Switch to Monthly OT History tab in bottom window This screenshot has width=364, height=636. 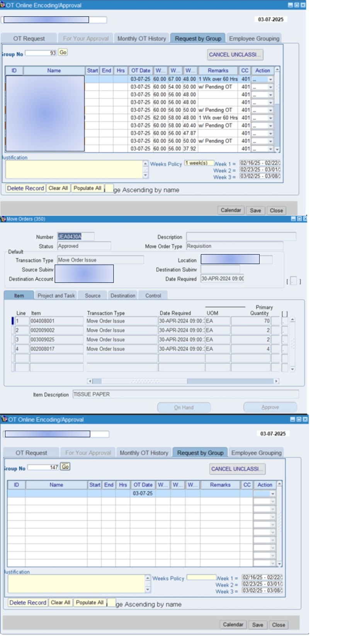click(144, 453)
